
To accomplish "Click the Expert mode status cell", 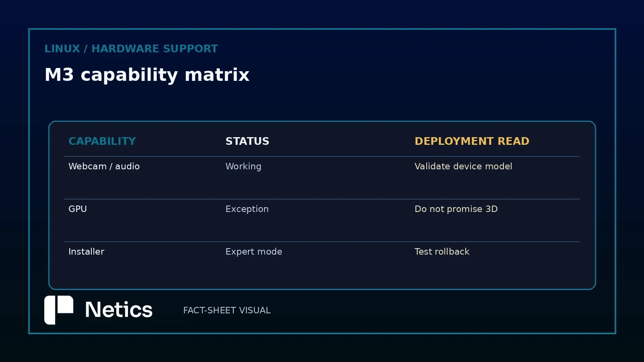I will pos(254,252).
